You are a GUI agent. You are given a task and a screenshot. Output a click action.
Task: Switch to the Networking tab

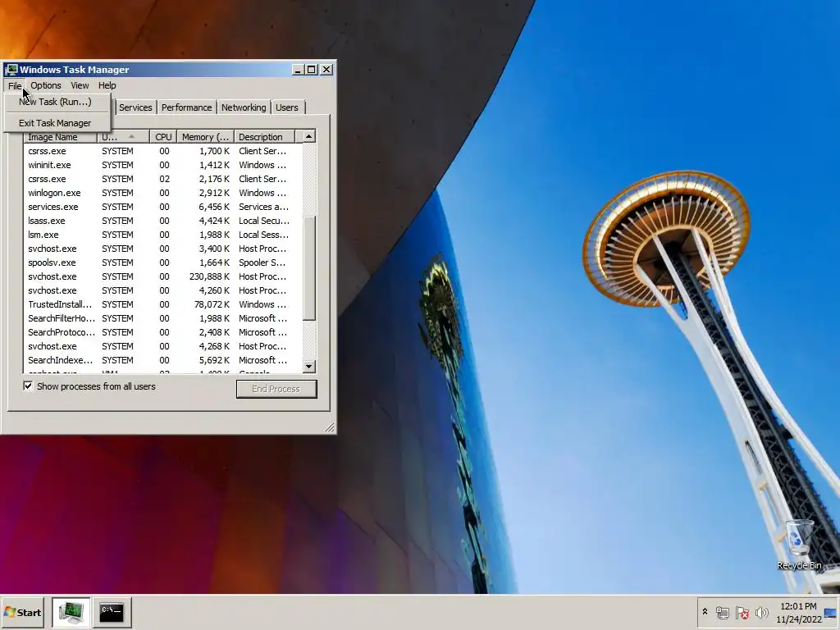point(244,107)
